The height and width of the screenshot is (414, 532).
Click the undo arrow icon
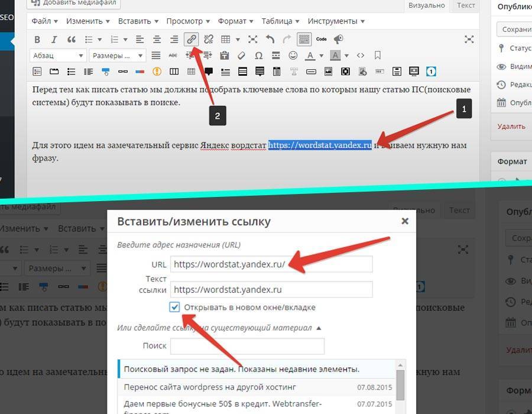pos(270,40)
